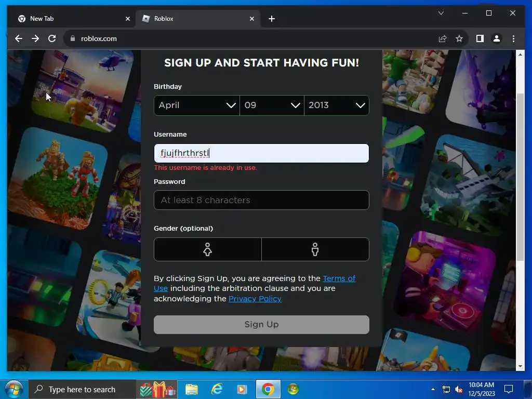Select male gender icon button
This screenshot has height=399, width=532.
point(315,249)
